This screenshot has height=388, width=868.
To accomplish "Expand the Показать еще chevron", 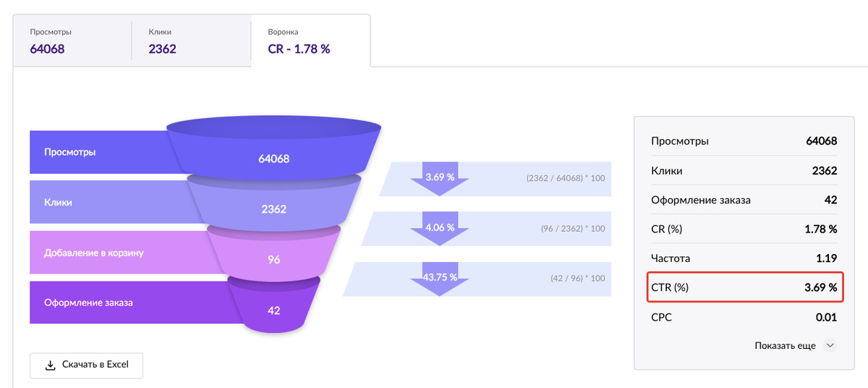I will click(830, 345).
